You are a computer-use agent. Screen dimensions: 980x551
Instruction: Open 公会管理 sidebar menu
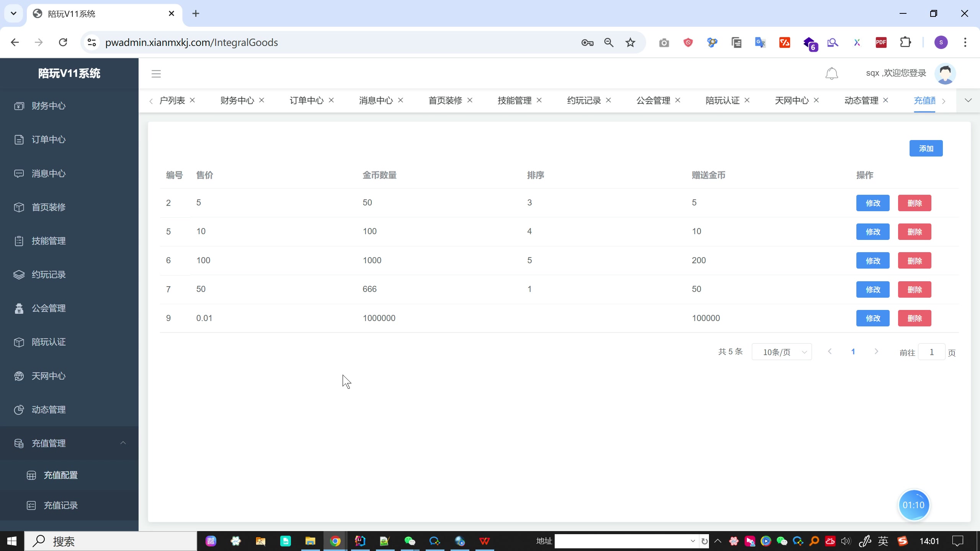coord(69,308)
